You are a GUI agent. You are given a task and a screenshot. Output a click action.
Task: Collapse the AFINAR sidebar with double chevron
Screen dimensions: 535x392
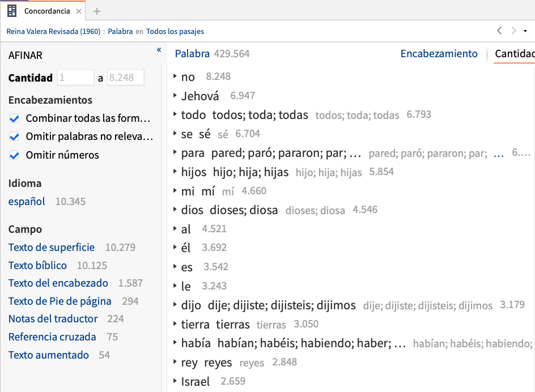pos(159,50)
